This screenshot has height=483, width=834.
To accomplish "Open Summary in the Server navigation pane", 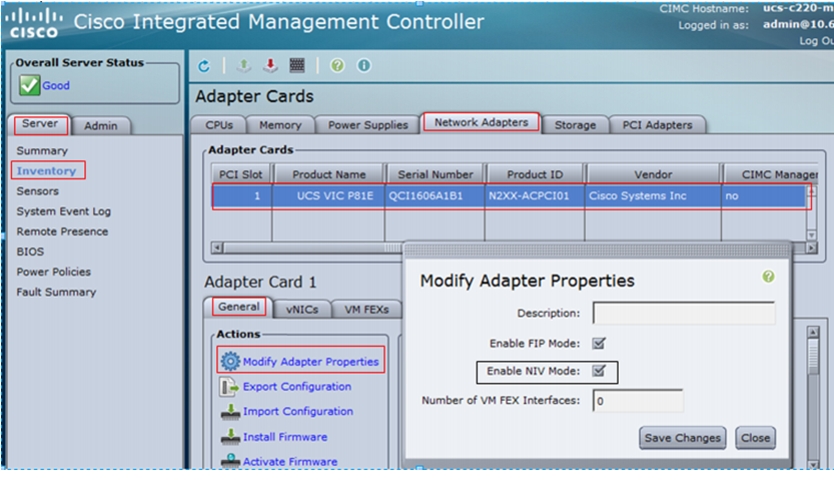I will [42, 151].
